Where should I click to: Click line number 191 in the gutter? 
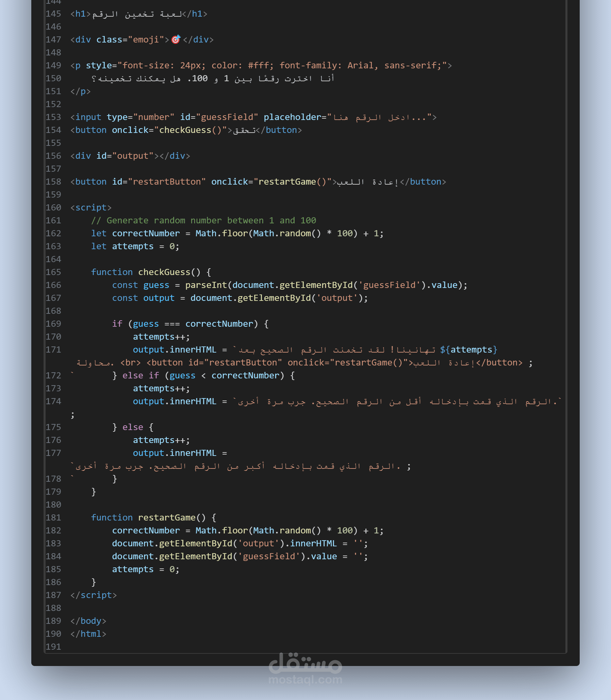pos(53,647)
